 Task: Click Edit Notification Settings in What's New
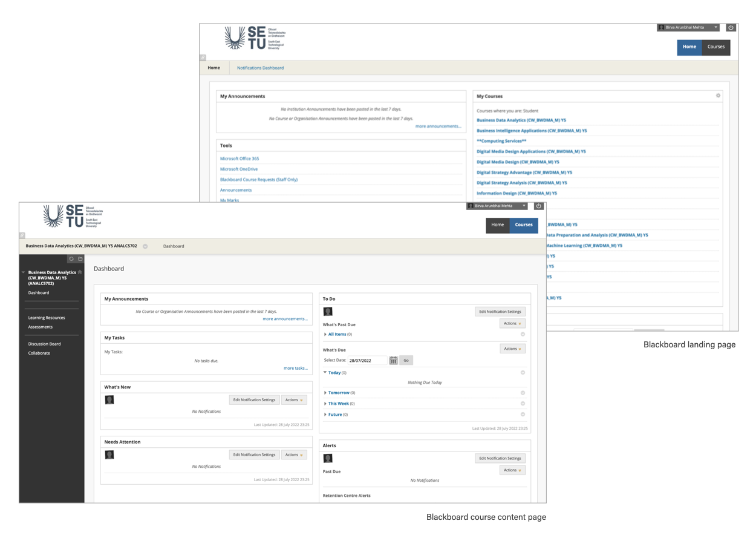pos(254,400)
